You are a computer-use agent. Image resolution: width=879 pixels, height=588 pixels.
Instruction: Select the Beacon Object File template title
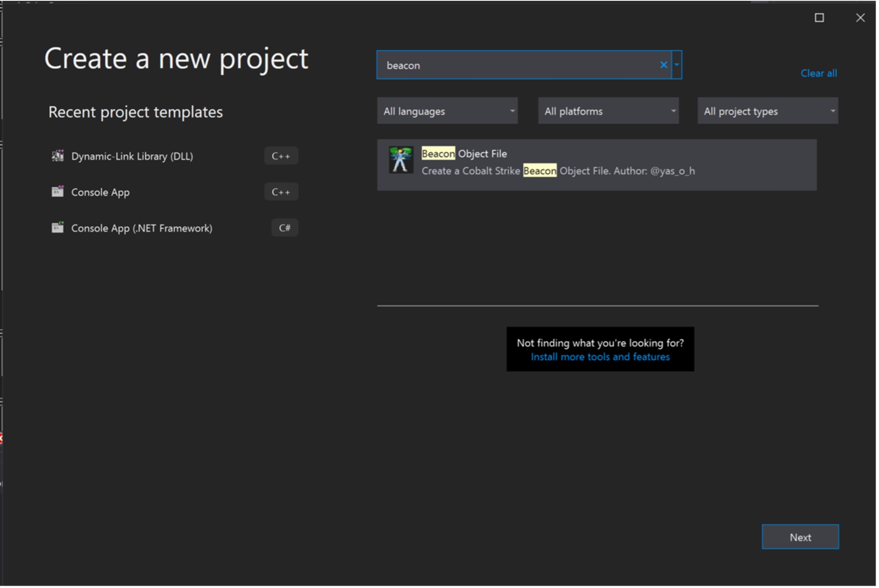click(x=464, y=154)
